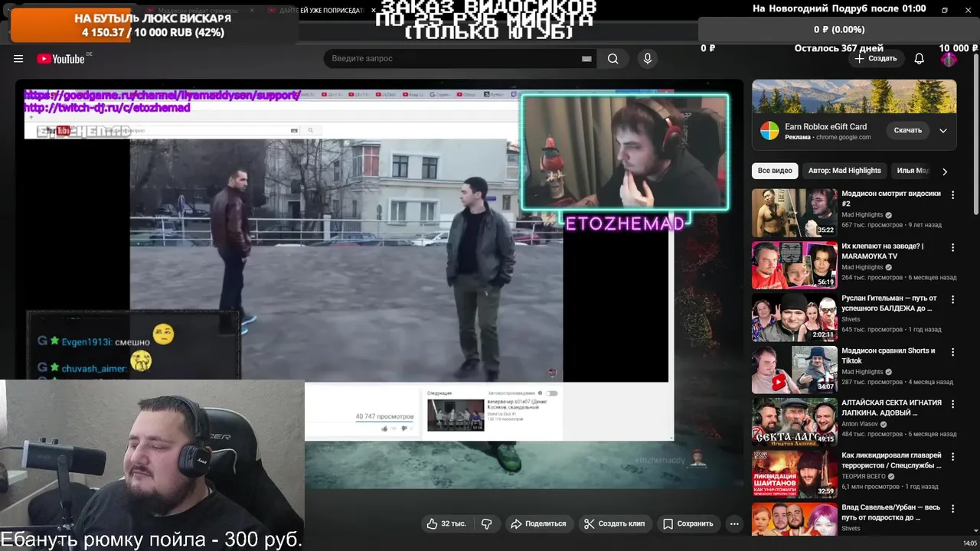Open thumbnail of Мэддисон смотрит видосики #2
The width and height of the screenshot is (980, 551).
click(795, 213)
